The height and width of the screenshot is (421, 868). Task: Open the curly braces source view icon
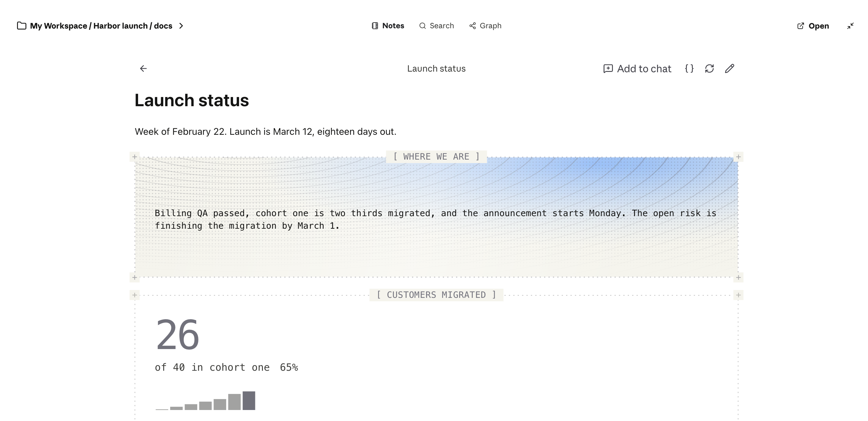(x=689, y=69)
